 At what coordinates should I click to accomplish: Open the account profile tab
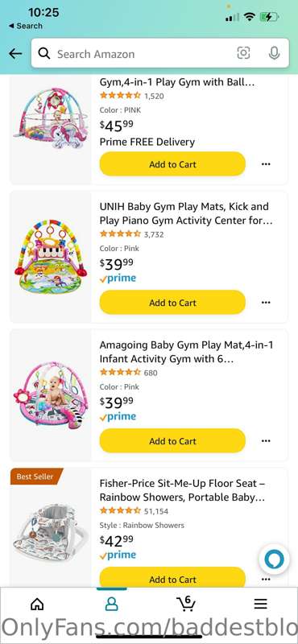(x=111, y=603)
